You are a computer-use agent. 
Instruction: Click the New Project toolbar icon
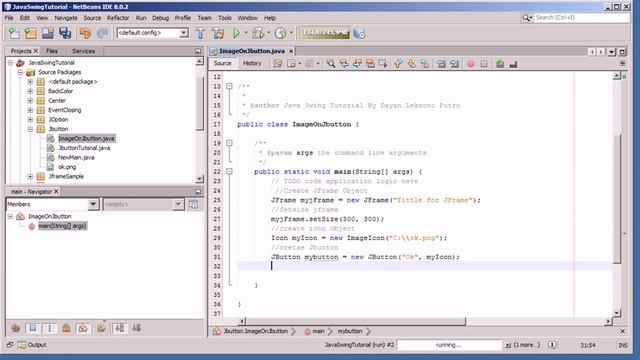(x=31, y=33)
